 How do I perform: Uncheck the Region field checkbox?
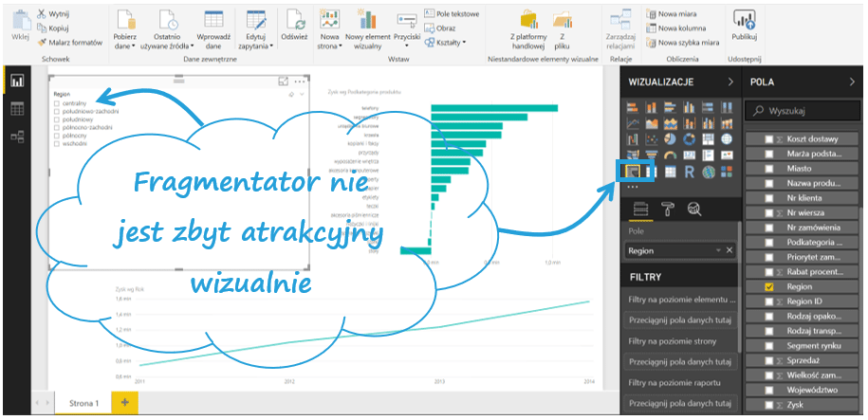[x=769, y=286]
